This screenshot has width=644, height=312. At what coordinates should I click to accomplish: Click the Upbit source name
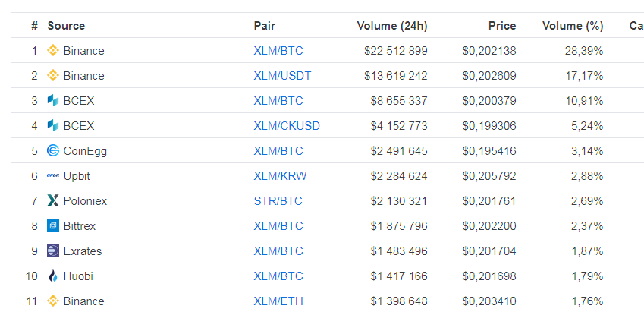(77, 176)
